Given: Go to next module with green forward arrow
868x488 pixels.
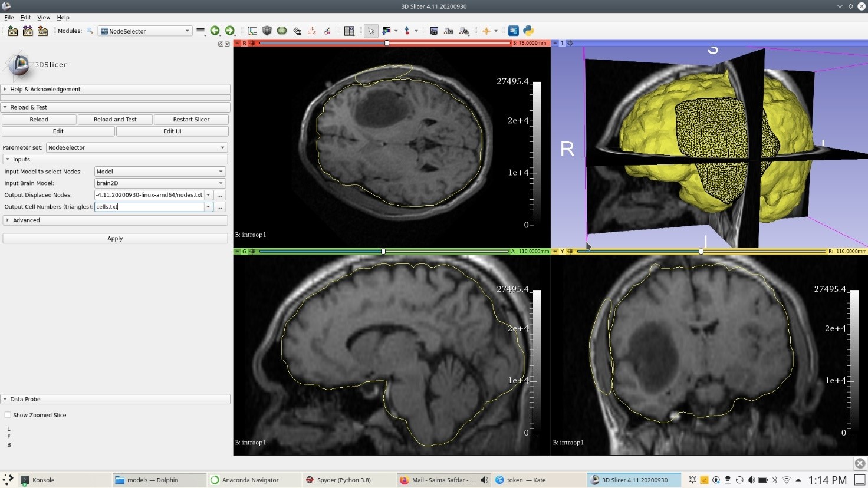Looking at the screenshot, I should (x=230, y=31).
